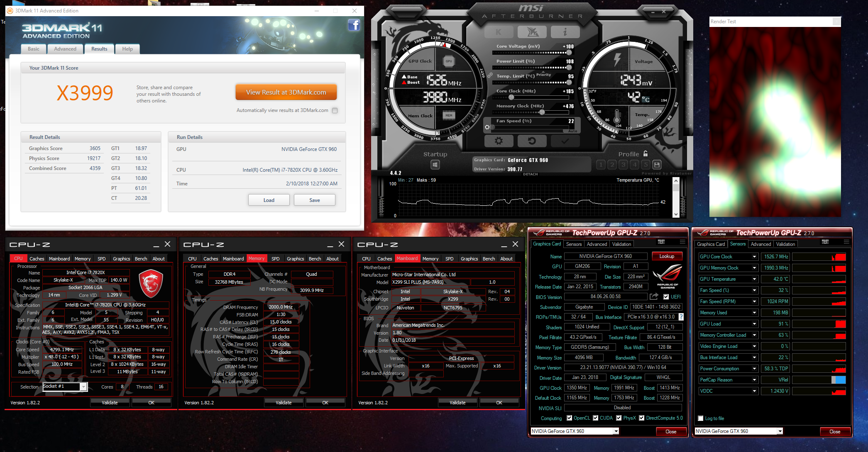Toggle the profile lock icon in Afterburner
868x452 pixels.
coord(645,153)
